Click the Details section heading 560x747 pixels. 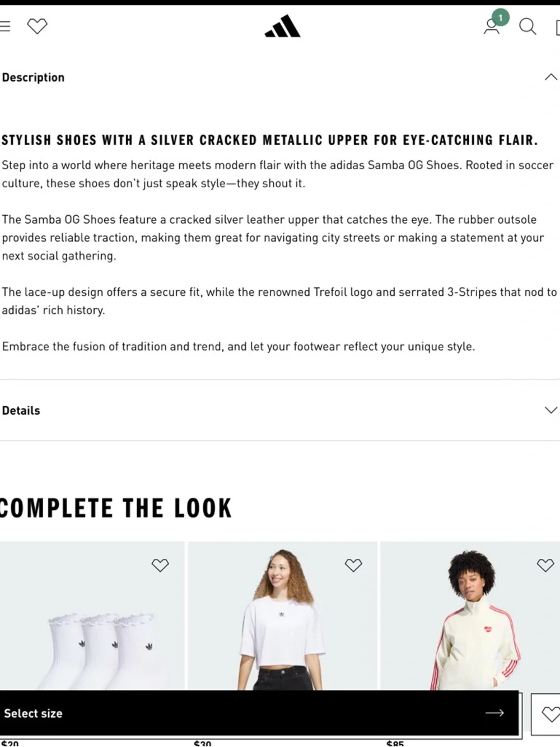point(21,410)
